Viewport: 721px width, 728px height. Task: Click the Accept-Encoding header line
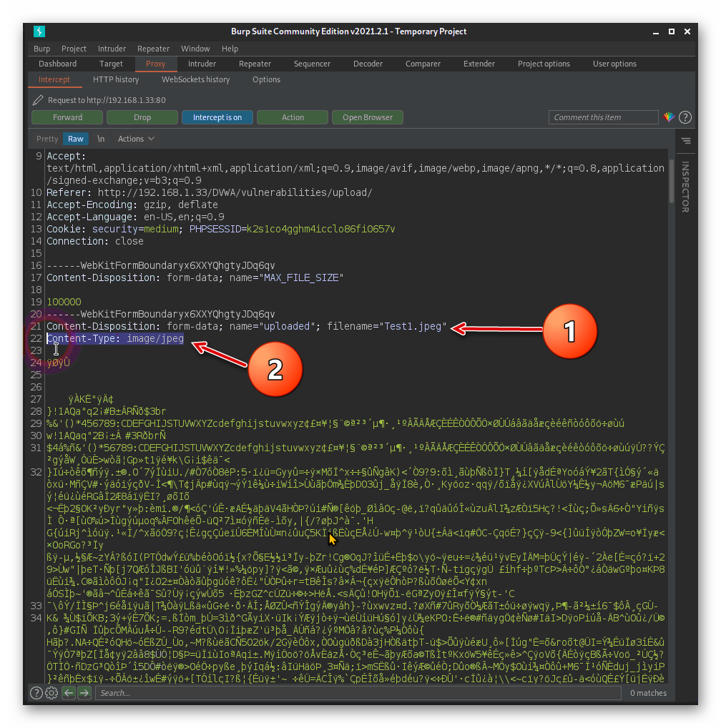coord(132,205)
